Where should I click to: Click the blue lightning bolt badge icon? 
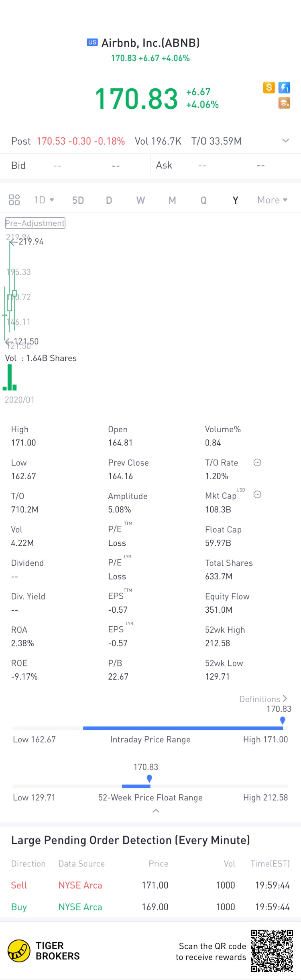284,87
